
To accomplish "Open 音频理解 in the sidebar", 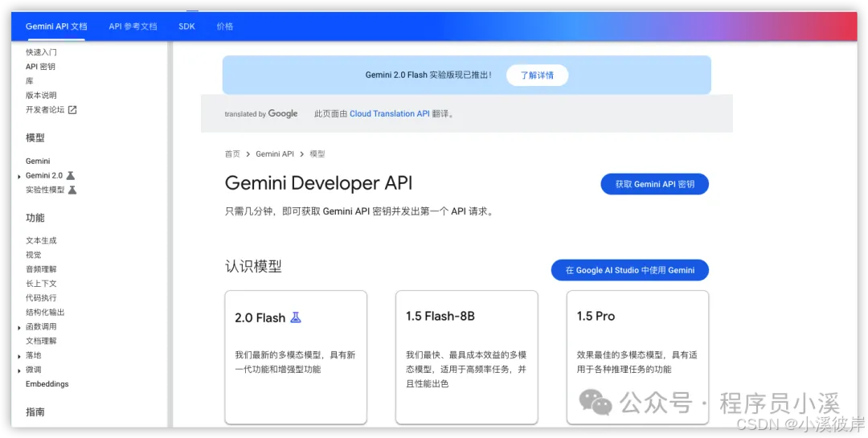I will pos(41,269).
